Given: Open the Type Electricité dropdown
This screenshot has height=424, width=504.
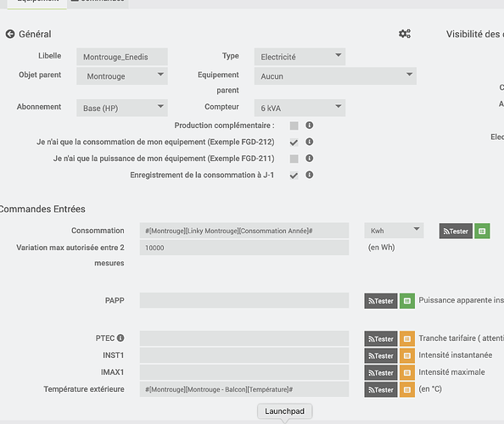Looking at the screenshot, I should [300, 57].
